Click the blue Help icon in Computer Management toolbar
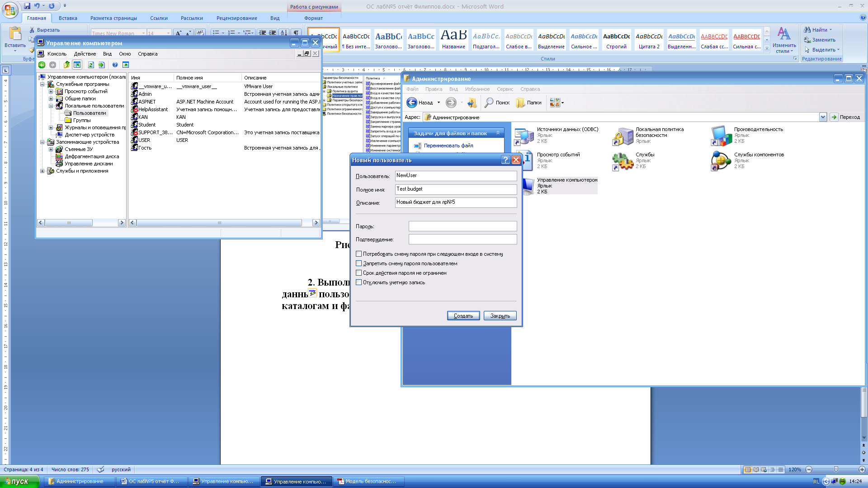The width and height of the screenshot is (868, 488). click(115, 65)
